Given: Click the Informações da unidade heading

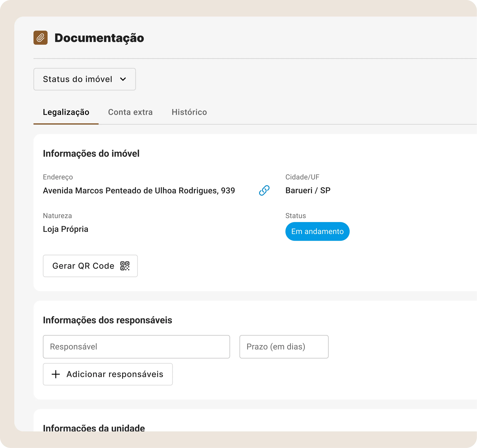Looking at the screenshot, I should click(94, 428).
